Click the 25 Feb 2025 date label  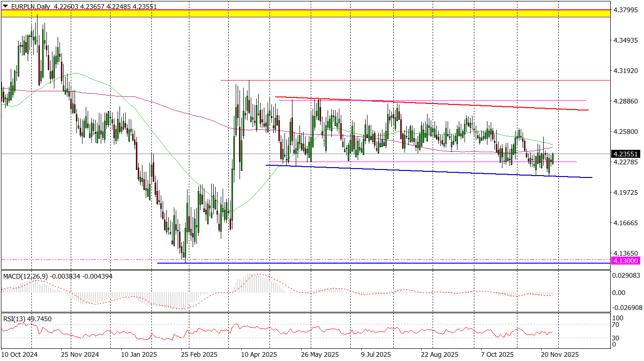coord(199,354)
